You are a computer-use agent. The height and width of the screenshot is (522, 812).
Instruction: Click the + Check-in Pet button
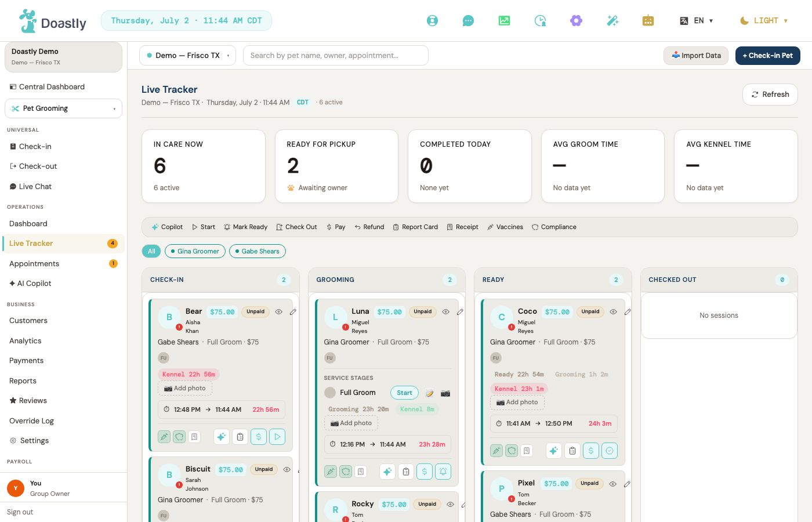pyautogui.click(x=768, y=56)
